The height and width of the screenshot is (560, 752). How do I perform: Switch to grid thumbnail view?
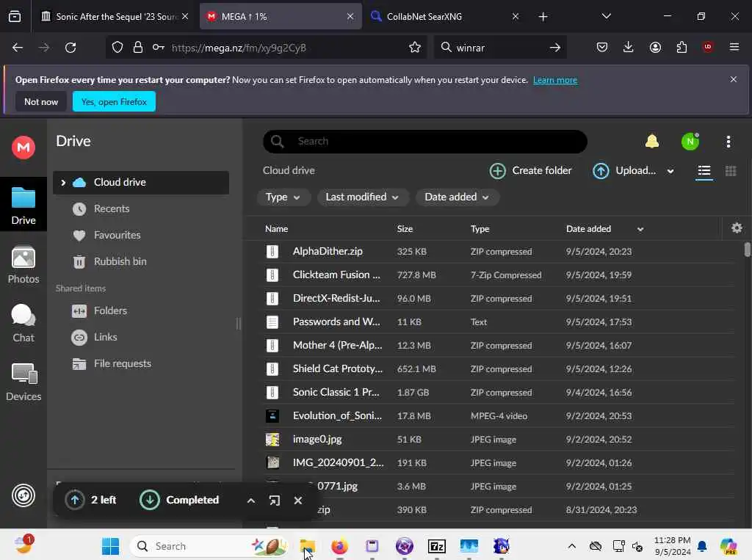coord(731,171)
